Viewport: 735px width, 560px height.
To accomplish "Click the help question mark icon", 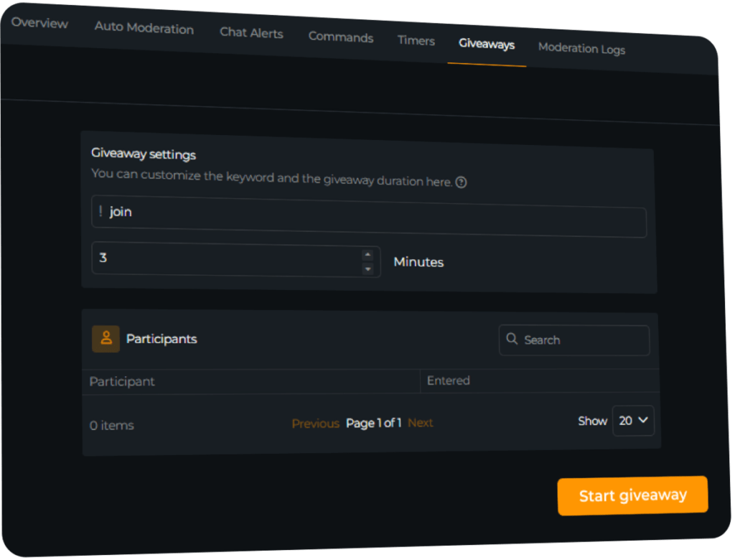I will point(462,182).
